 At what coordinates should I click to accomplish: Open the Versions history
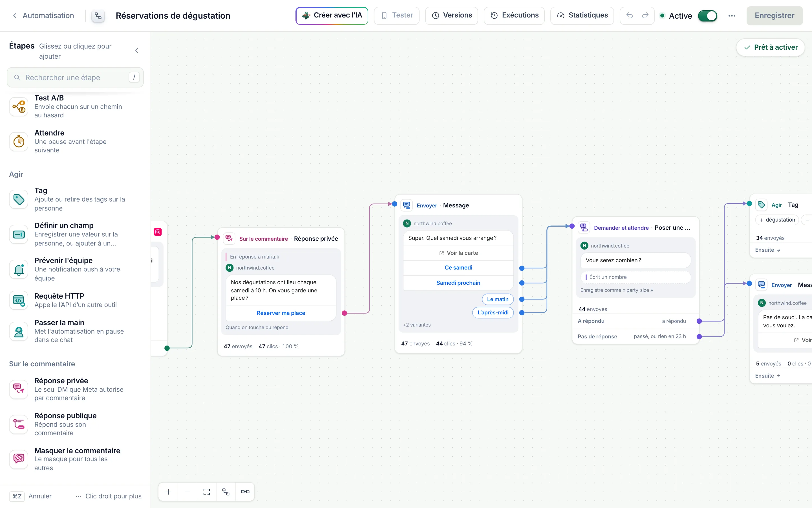click(452, 16)
